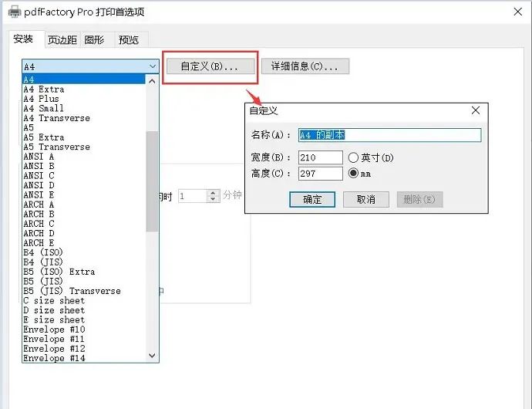Select 'A5 Transverse' paper size
The image size is (532, 409).
coord(84,147)
